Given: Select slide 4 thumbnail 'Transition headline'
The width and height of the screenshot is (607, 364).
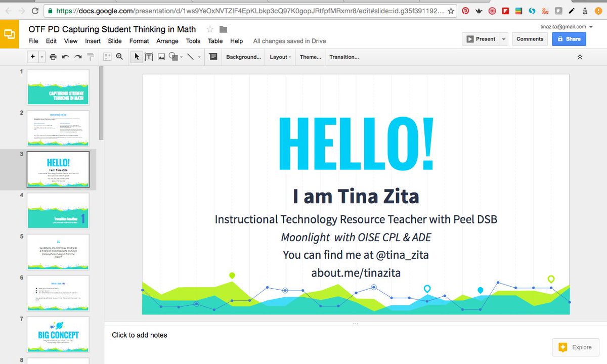Looking at the screenshot, I should click(x=58, y=211).
